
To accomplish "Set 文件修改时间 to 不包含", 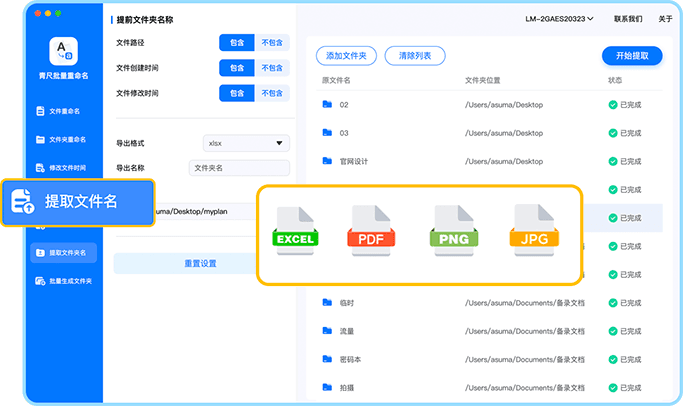I will 271,93.
